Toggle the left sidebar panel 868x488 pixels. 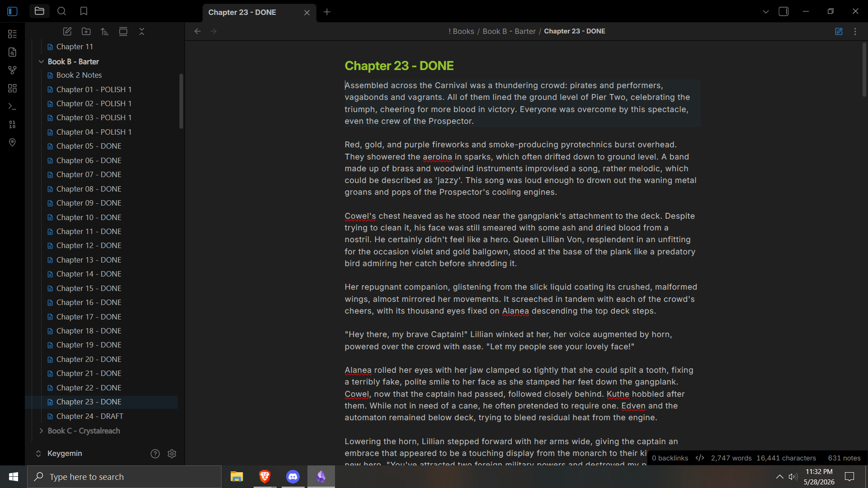click(12, 12)
